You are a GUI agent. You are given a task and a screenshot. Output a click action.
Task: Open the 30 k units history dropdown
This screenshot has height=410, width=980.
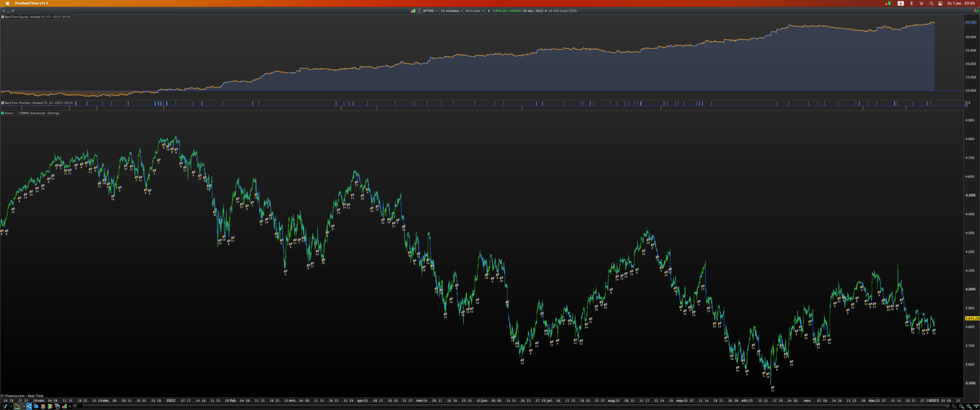(x=474, y=11)
